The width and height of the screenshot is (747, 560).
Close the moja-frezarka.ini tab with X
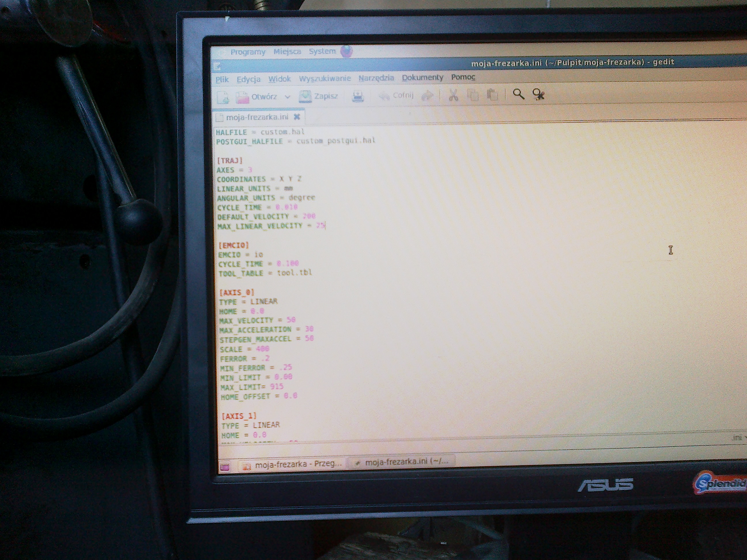coord(297,117)
